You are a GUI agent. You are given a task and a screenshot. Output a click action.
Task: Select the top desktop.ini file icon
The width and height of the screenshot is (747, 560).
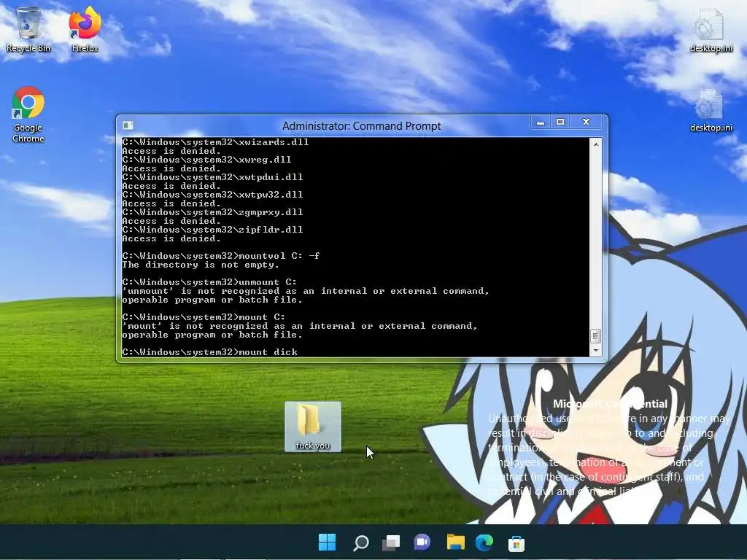pyautogui.click(x=711, y=29)
